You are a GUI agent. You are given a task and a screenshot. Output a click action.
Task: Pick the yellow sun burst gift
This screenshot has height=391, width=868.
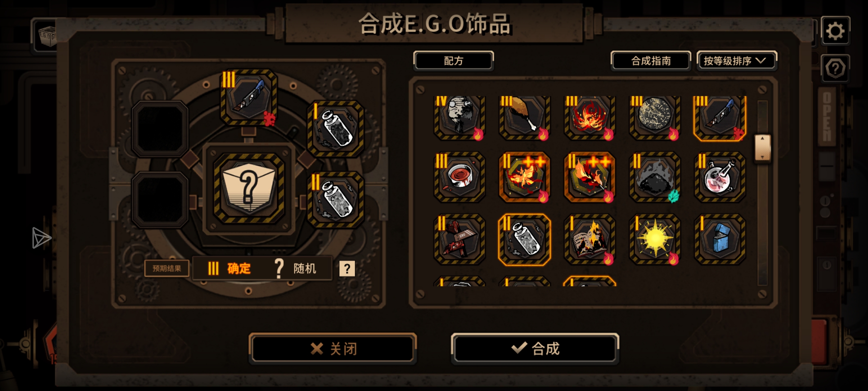[655, 239]
